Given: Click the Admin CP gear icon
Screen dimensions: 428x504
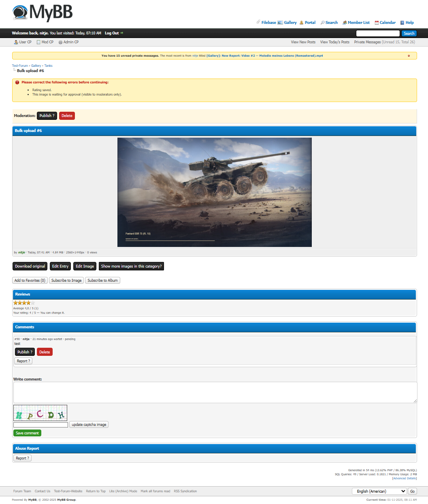Looking at the screenshot, I should (60, 42).
